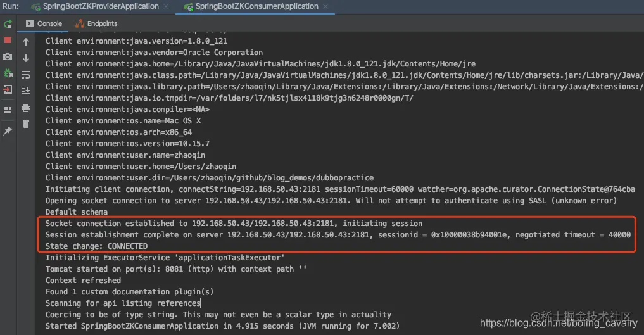This screenshot has width=644, height=335.
Task: Click the line starting 'Client environment:java.library.path='
Action: [x=344, y=87]
